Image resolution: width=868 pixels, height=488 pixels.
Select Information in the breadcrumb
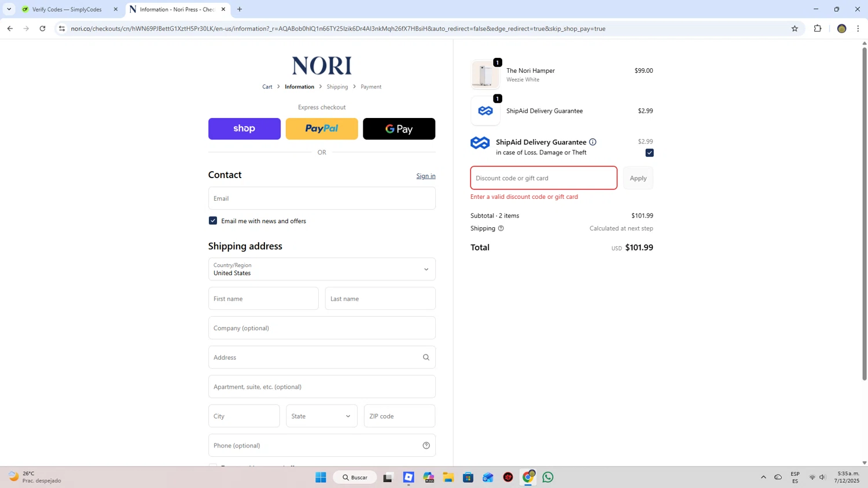299,87
